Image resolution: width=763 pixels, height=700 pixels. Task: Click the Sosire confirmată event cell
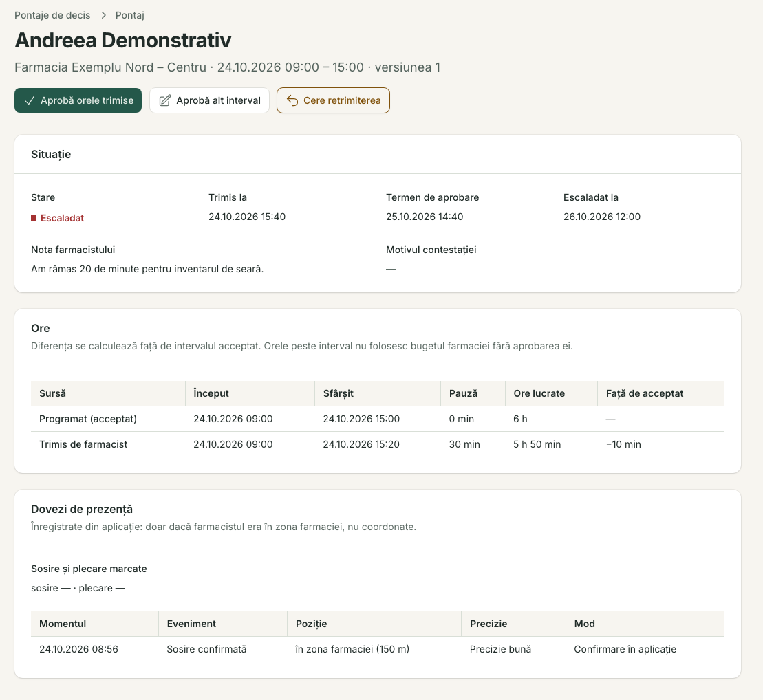207,649
